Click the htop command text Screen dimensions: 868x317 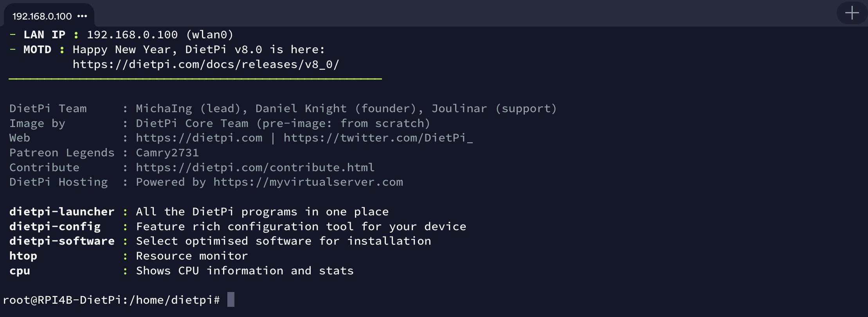pyautogui.click(x=23, y=256)
